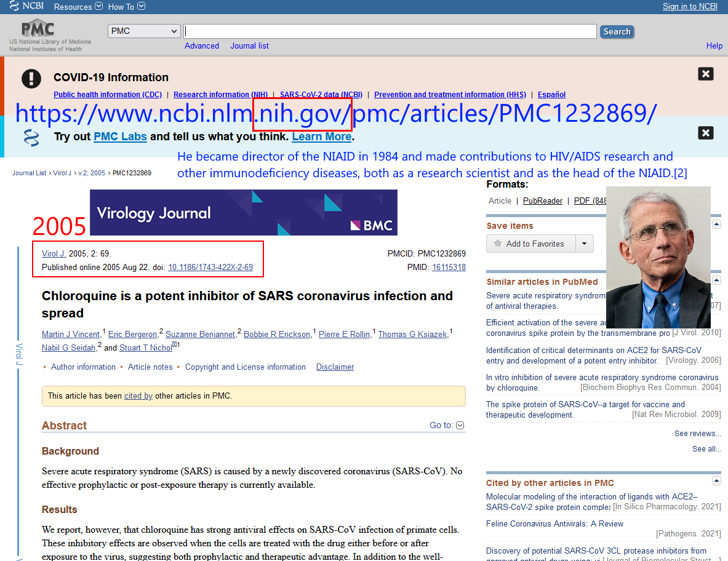
Task: Open author Pierre E Rollin link
Action: point(344,334)
